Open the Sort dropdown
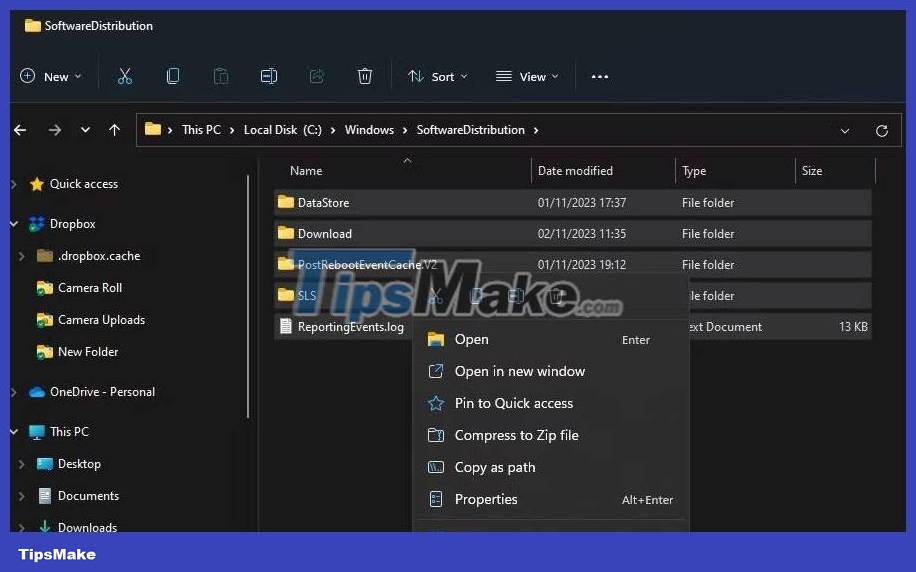 438,77
